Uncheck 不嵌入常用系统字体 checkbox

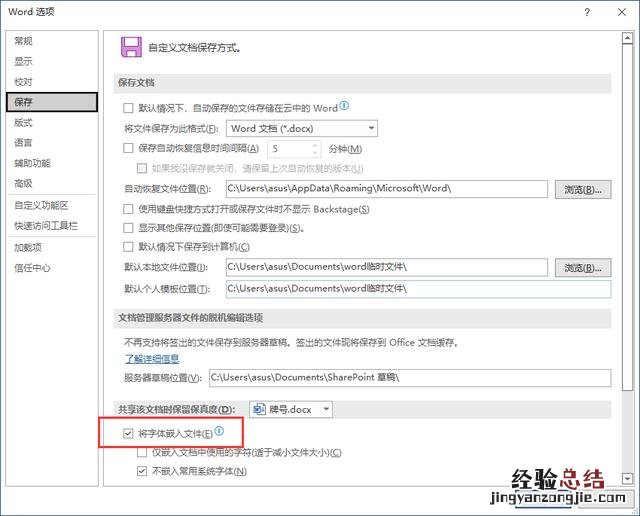click(x=142, y=471)
